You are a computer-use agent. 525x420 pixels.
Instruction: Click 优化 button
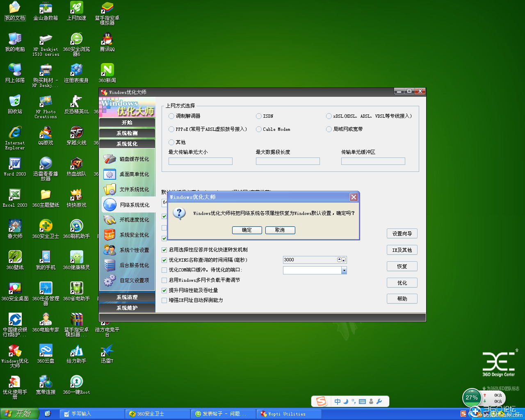[x=402, y=283]
